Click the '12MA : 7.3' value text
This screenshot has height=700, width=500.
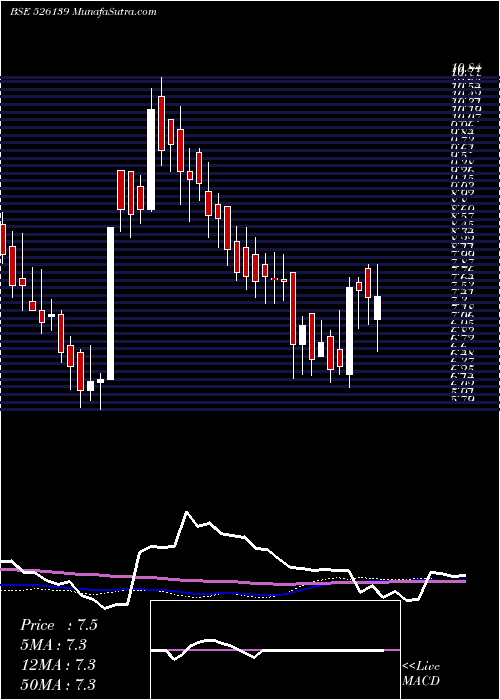coord(58,664)
